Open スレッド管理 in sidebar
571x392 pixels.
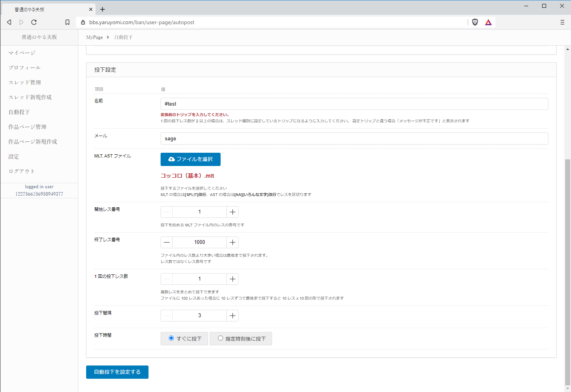click(25, 83)
